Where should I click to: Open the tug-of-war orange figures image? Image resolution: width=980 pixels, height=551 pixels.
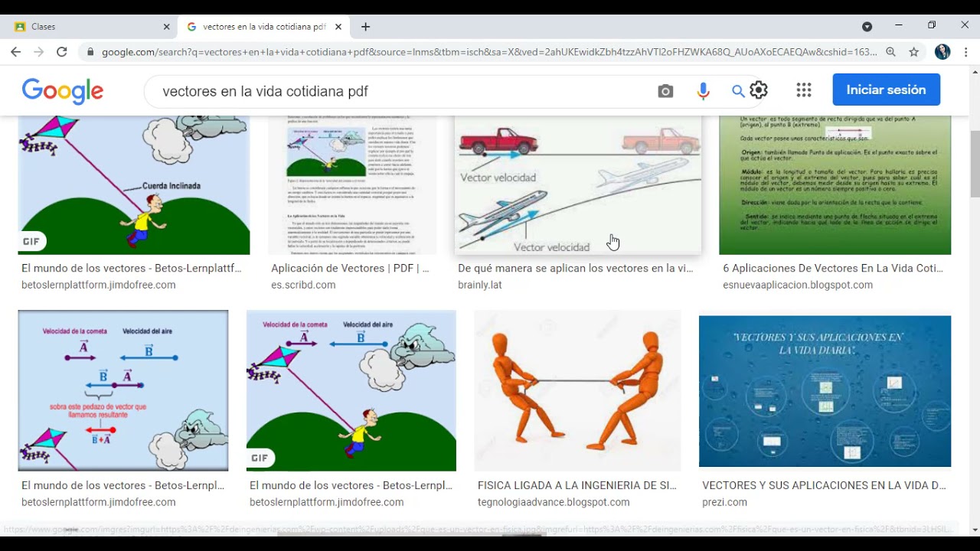pos(577,390)
